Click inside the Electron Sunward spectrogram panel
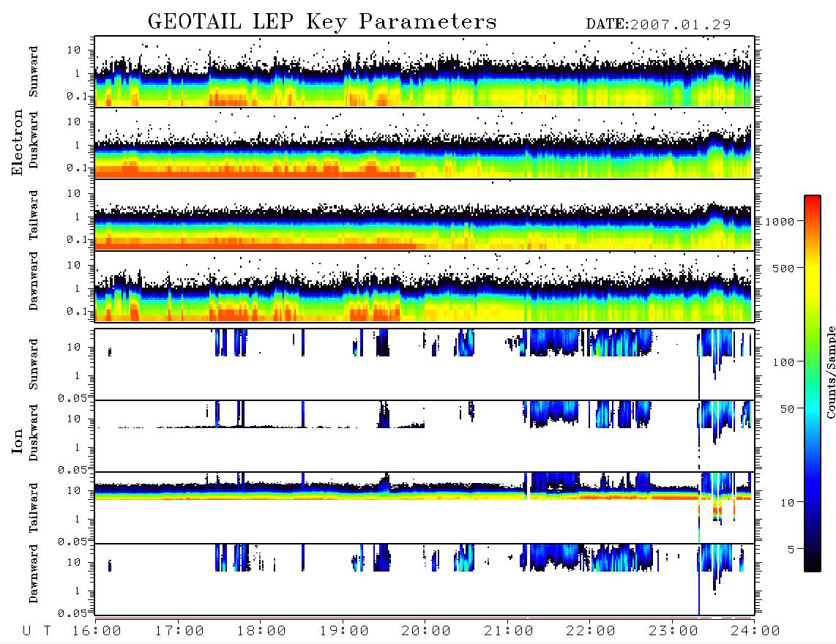836x644 pixels. (x=425, y=72)
